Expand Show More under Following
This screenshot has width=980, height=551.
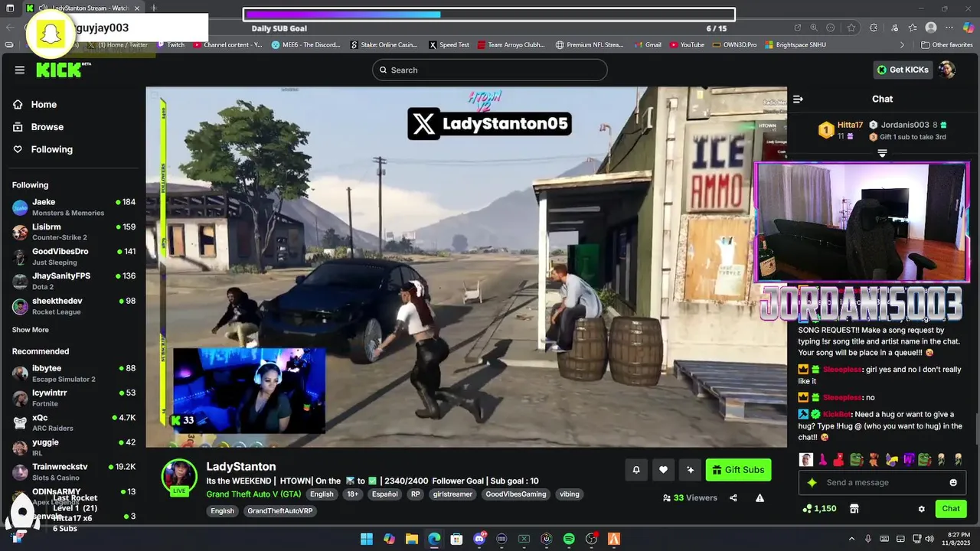31,330
